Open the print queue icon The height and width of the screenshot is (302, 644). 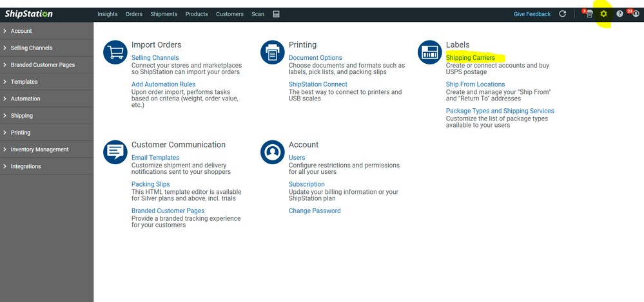(589, 14)
